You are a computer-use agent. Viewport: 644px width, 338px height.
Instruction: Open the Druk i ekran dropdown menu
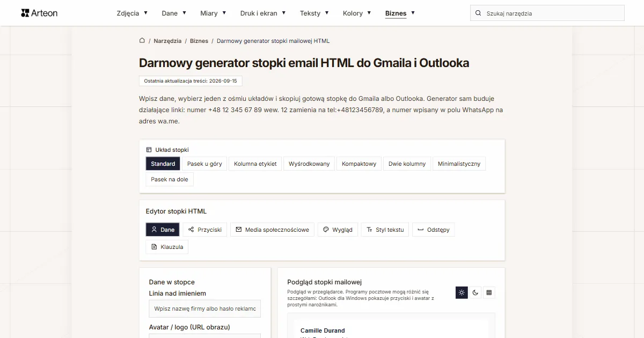pos(263,13)
